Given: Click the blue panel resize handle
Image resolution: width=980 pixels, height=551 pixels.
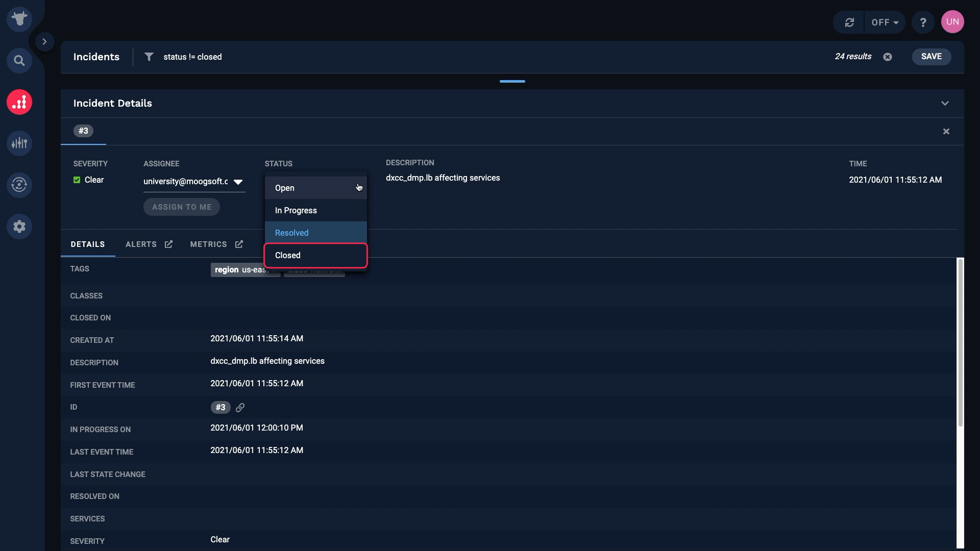Looking at the screenshot, I should point(512,81).
